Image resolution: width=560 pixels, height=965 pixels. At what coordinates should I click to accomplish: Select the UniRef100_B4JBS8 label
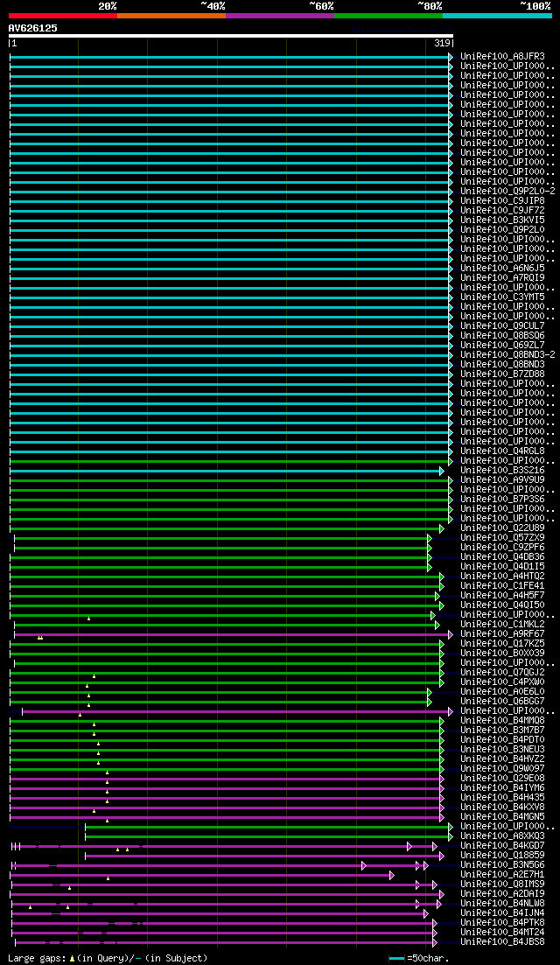pyautogui.click(x=502, y=942)
